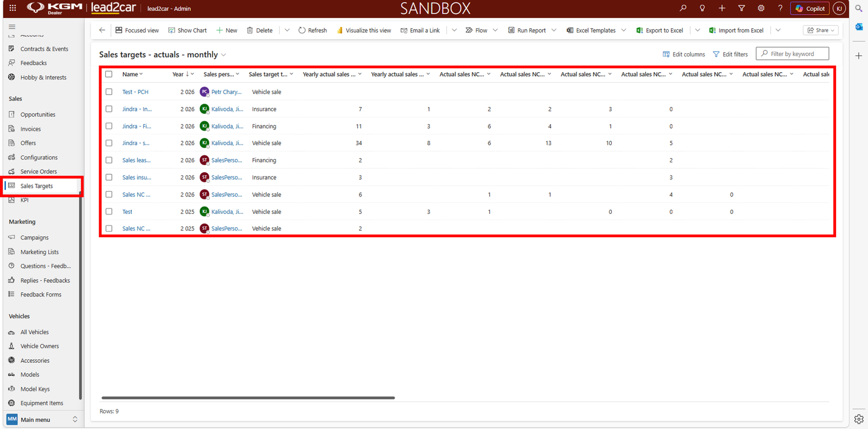The image size is (868, 429).
Task: Click the Flow command
Action: click(x=476, y=30)
